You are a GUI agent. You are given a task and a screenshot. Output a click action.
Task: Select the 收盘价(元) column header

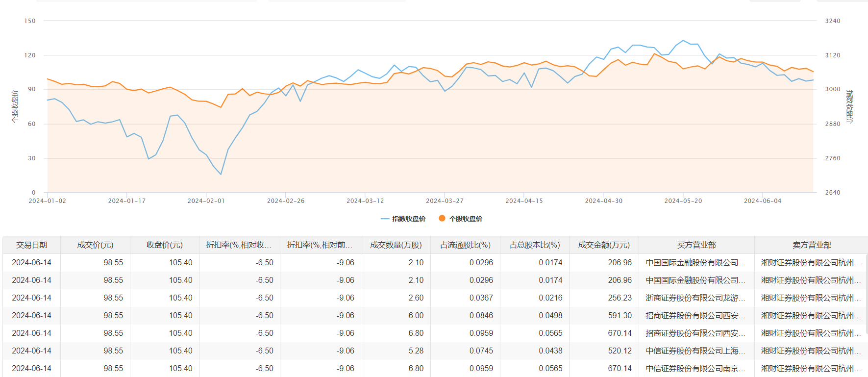pos(165,245)
